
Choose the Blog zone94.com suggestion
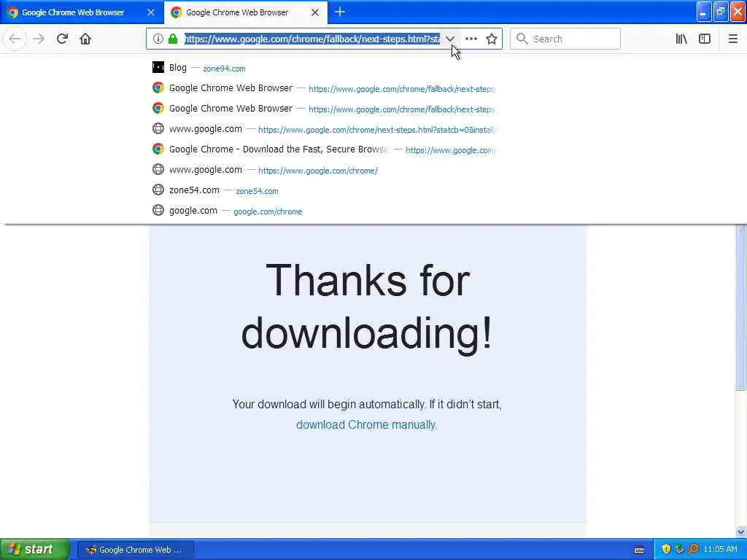pos(323,68)
